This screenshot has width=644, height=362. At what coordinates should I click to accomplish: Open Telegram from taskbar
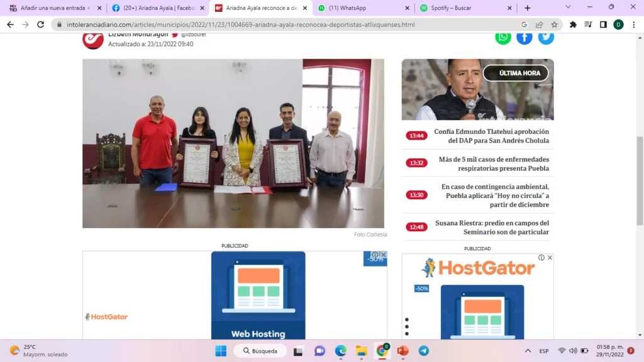(x=424, y=351)
